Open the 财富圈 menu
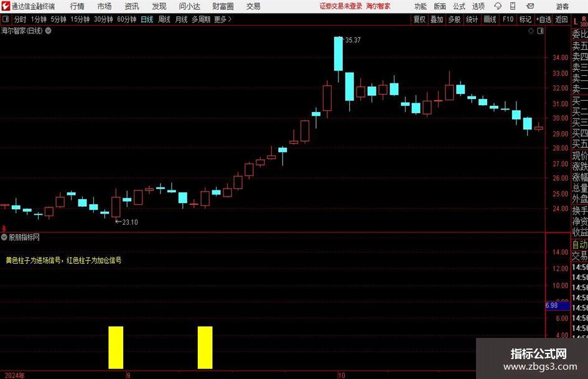Screen dimensions: 588x379 click(223, 6)
